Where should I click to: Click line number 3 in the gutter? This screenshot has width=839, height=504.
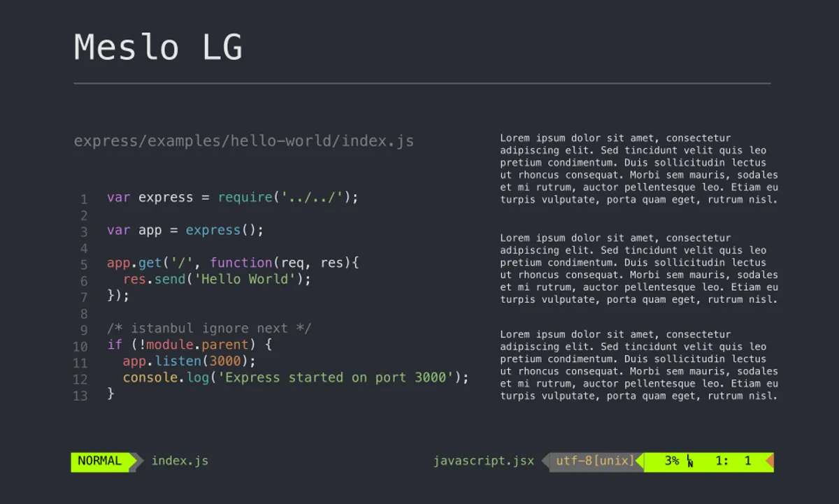click(84, 232)
